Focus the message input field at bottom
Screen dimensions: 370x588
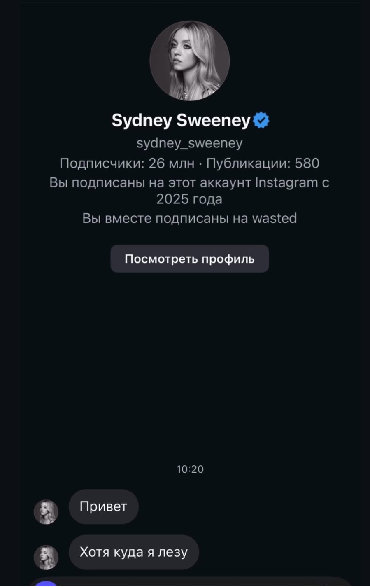pos(189,583)
